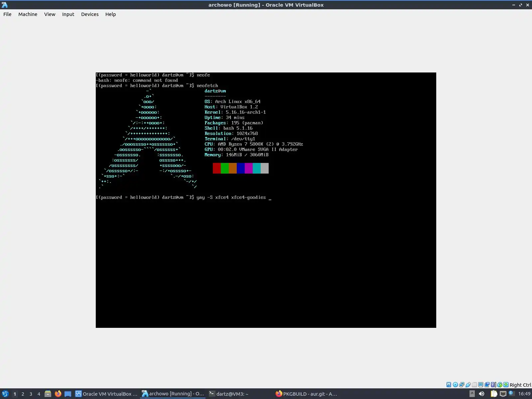
Task: Click the display status icon
Action: pyautogui.click(x=480, y=385)
